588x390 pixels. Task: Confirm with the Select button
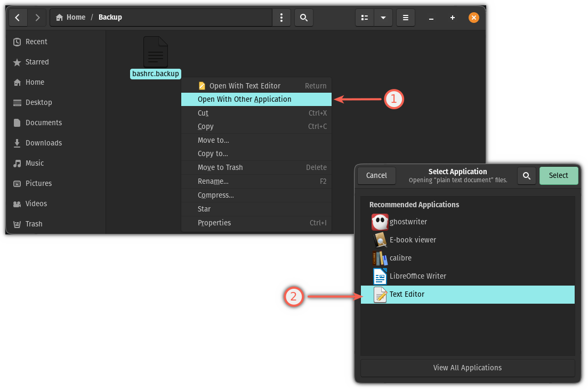[559, 175]
